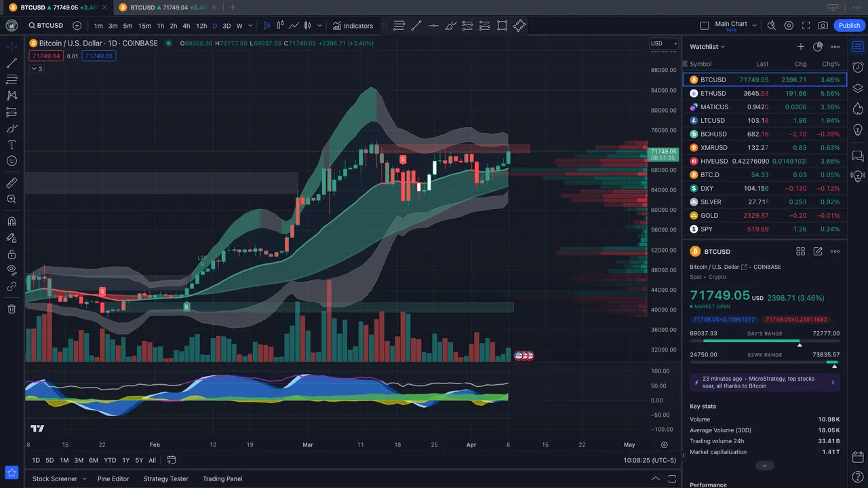Open the Pine Editor tab
This screenshot has height=488, width=868.
tap(113, 478)
